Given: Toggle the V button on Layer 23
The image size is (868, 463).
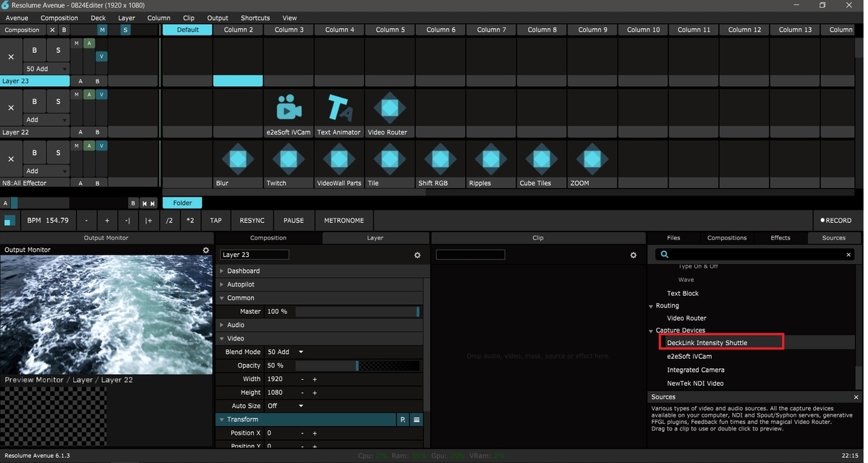Looking at the screenshot, I should tap(101, 56).
